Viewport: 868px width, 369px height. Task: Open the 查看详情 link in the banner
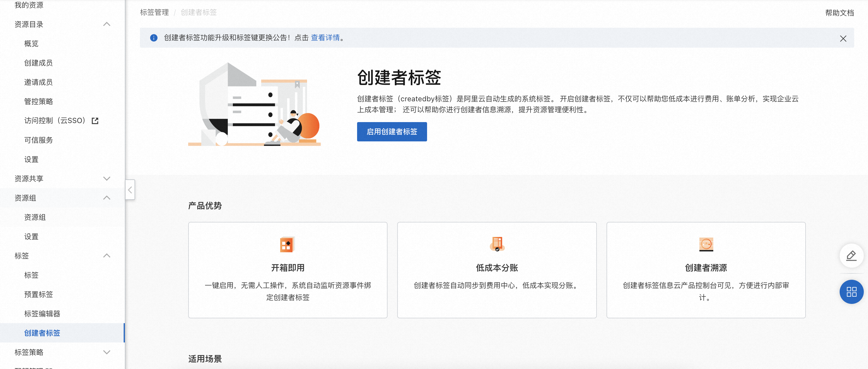point(325,38)
